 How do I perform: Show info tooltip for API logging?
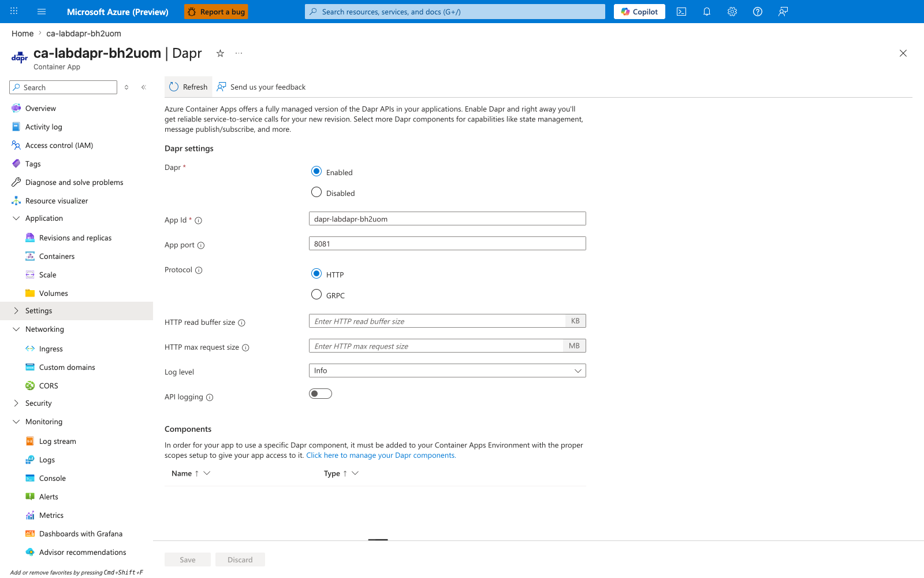pyautogui.click(x=210, y=397)
